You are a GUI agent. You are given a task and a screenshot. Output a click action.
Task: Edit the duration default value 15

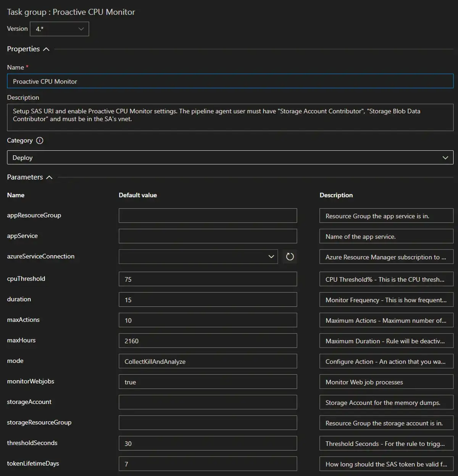pos(208,299)
